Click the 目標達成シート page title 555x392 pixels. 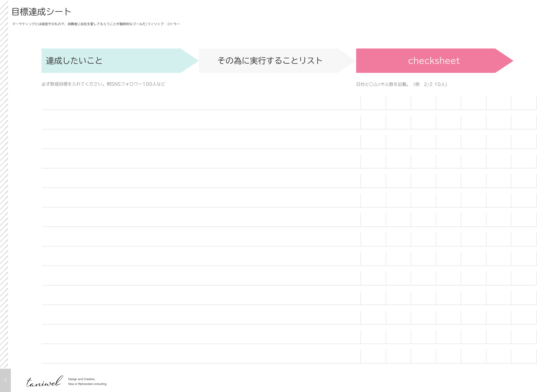(x=41, y=12)
